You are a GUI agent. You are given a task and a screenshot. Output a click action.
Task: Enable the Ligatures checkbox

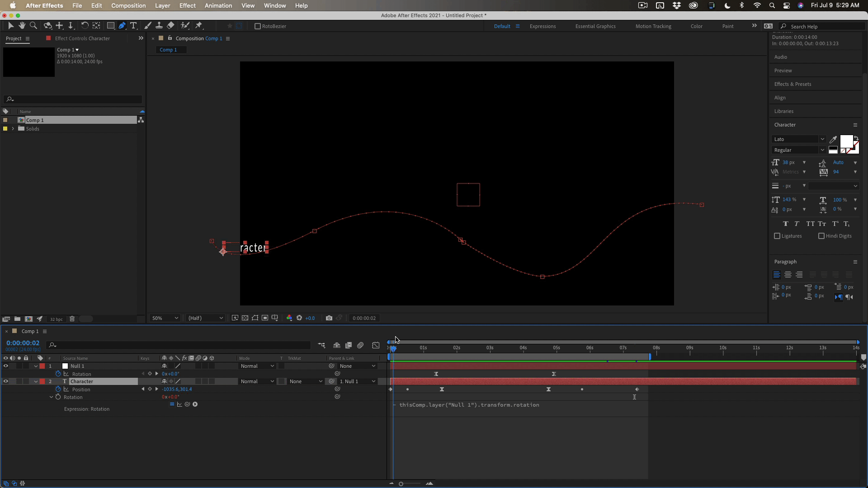pyautogui.click(x=777, y=236)
